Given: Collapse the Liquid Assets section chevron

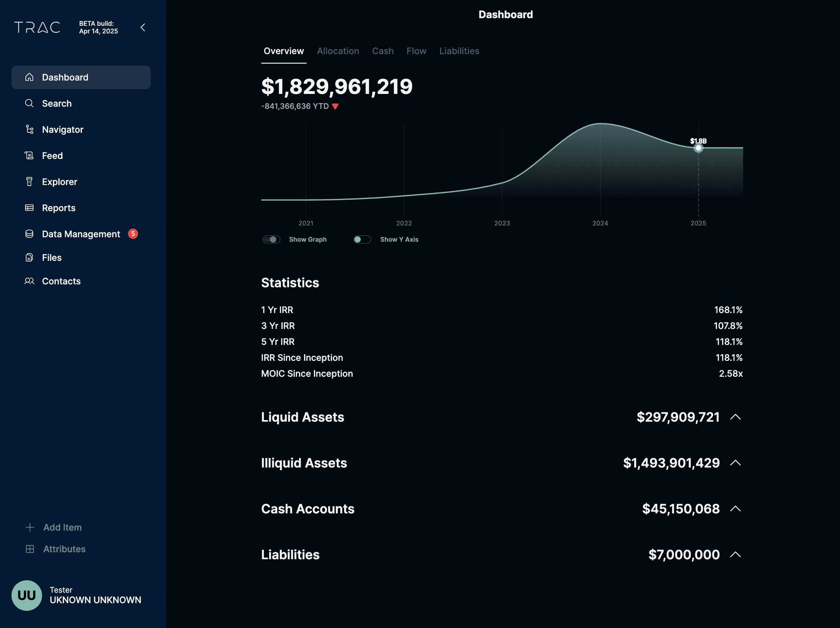Looking at the screenshot, I should pos(735,417).
